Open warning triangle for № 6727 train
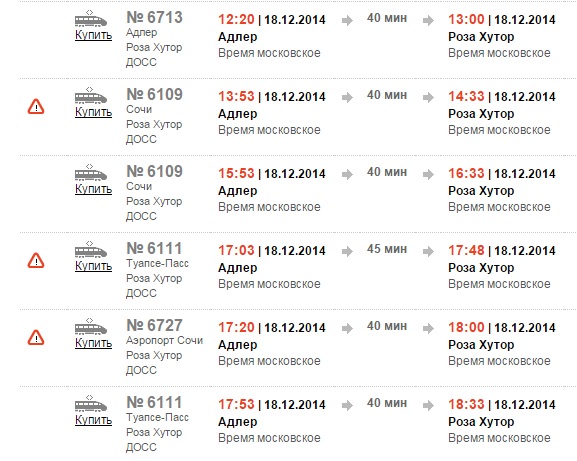Viewport: 577px width, 461px height. [x=36, y=337]
